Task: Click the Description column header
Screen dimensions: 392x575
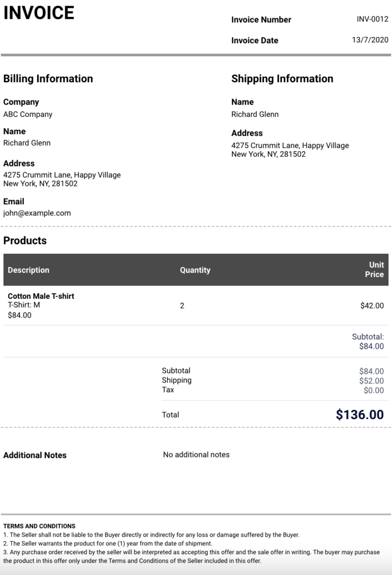Action: [29, 270]
